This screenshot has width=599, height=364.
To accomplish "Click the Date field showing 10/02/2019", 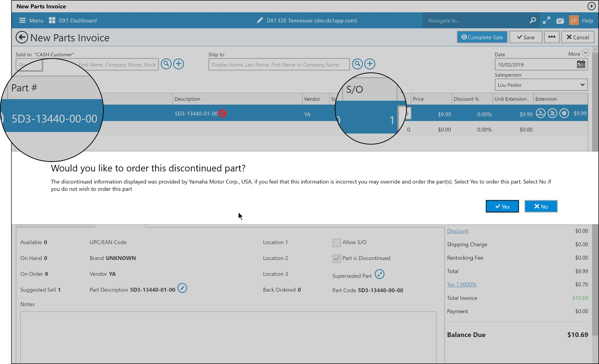I will [x=535, y=64].
